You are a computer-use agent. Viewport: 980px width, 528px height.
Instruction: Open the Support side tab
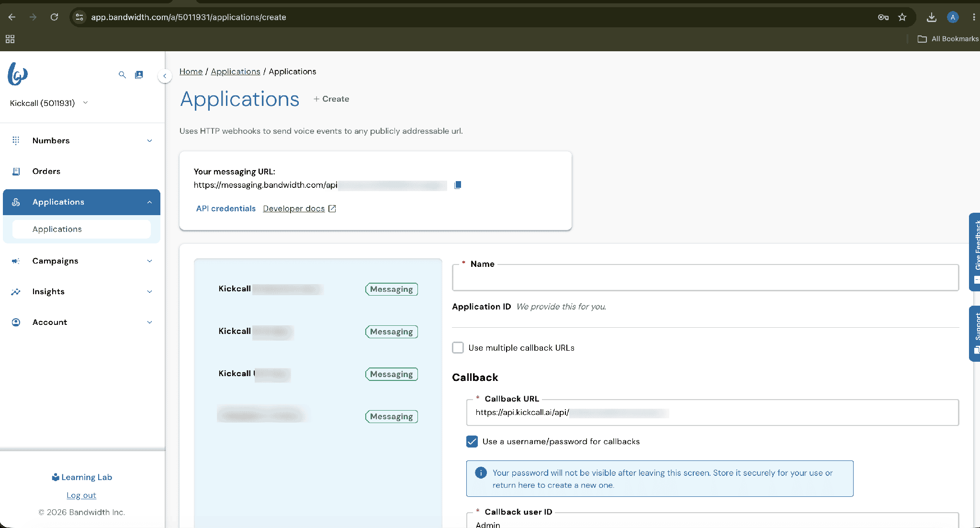pyautogui.click(x=975, y=333)
